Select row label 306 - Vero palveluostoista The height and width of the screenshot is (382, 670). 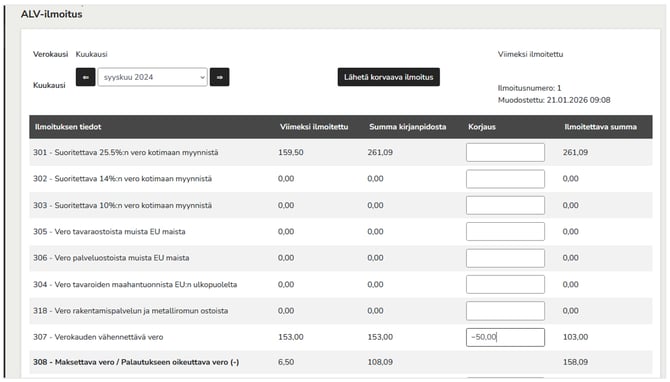pos(111,258)
